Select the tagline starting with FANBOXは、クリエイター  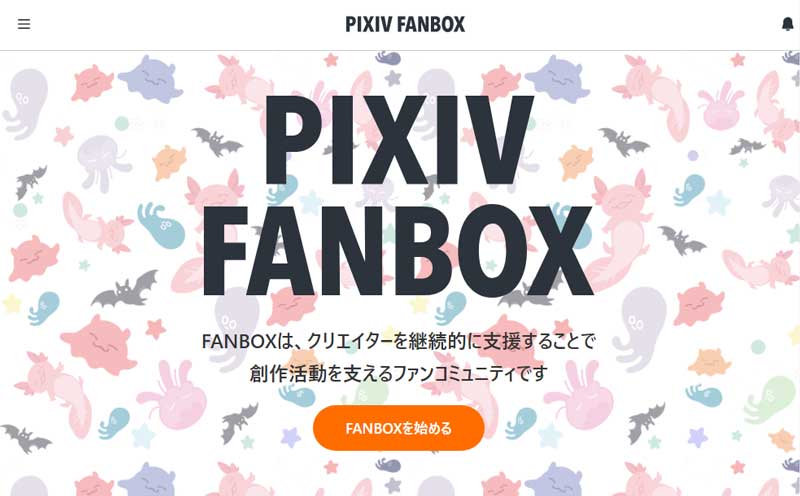tap(398, 341)
